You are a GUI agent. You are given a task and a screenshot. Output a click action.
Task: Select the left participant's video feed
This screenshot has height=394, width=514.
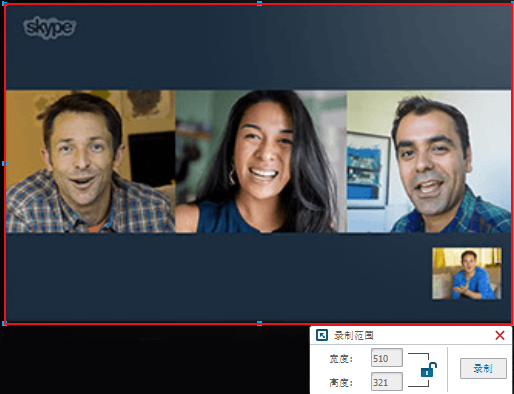(x=90, y=161)
